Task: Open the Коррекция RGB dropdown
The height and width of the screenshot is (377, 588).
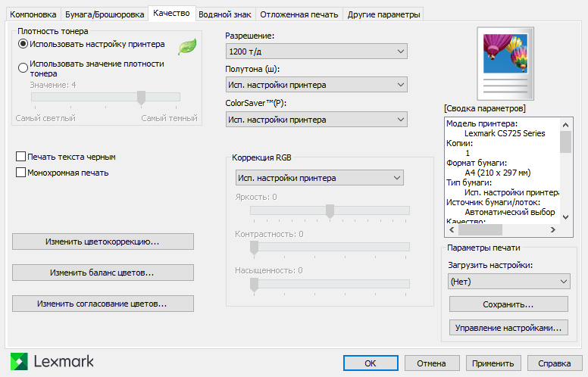Action: 317,178
